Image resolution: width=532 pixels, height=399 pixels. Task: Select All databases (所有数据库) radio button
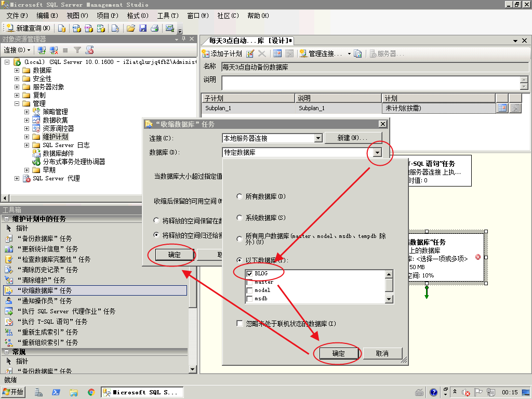click(240, 196)
